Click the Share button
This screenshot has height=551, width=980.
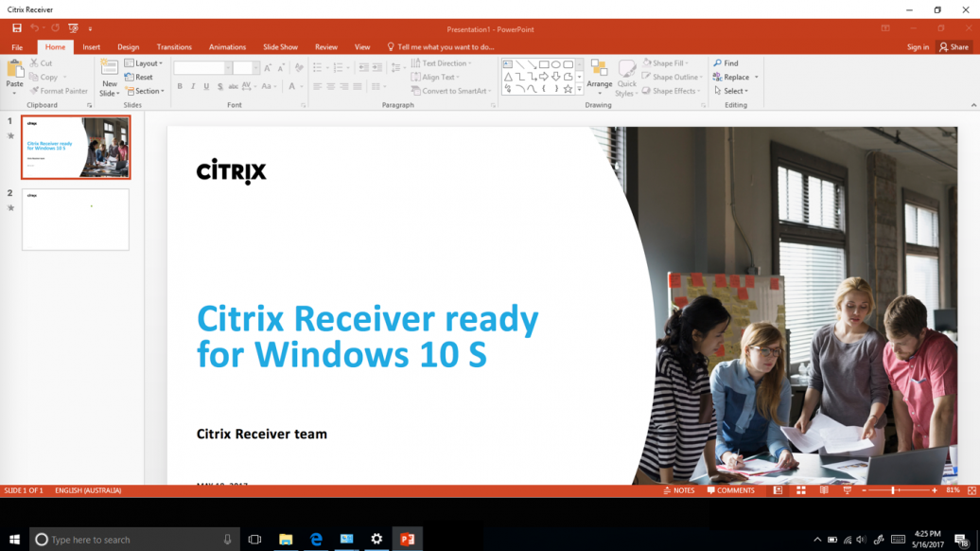tap(954, 46)
